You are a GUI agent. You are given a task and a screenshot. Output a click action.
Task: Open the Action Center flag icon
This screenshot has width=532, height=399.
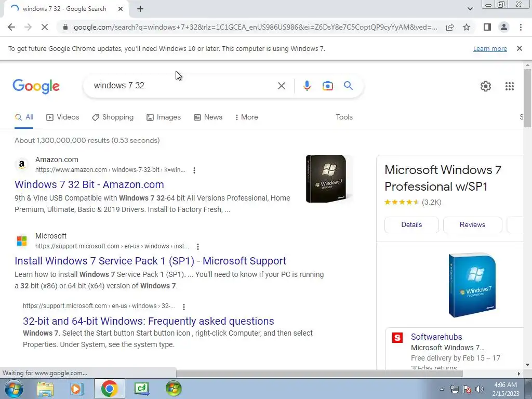[x=467, y=390]
